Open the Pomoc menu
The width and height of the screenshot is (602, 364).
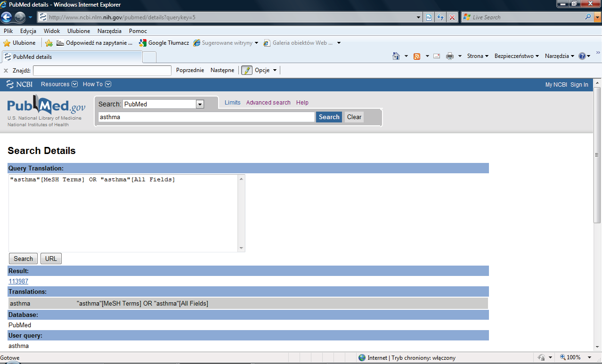click(x=138, y=31)
